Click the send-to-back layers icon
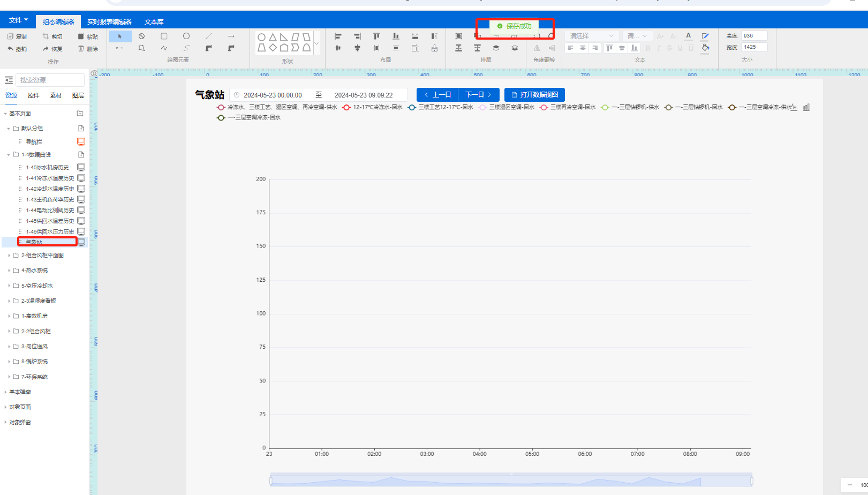The image size is (868, 495). pos(515,48)
